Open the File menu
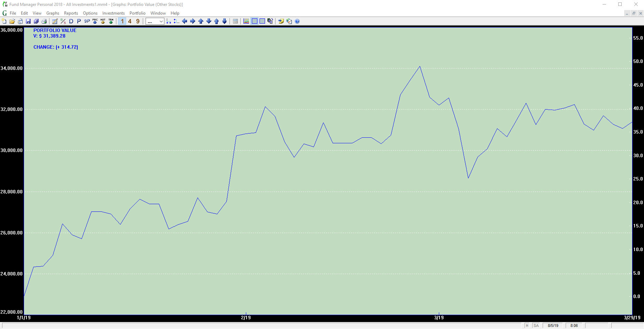644x329 pixels. 13,13
